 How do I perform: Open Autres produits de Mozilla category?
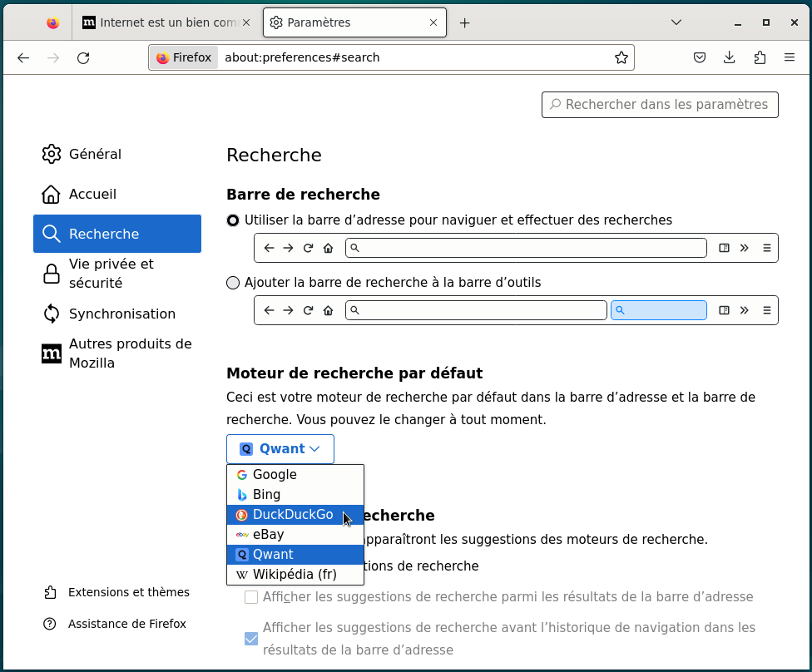coord(117,353)
